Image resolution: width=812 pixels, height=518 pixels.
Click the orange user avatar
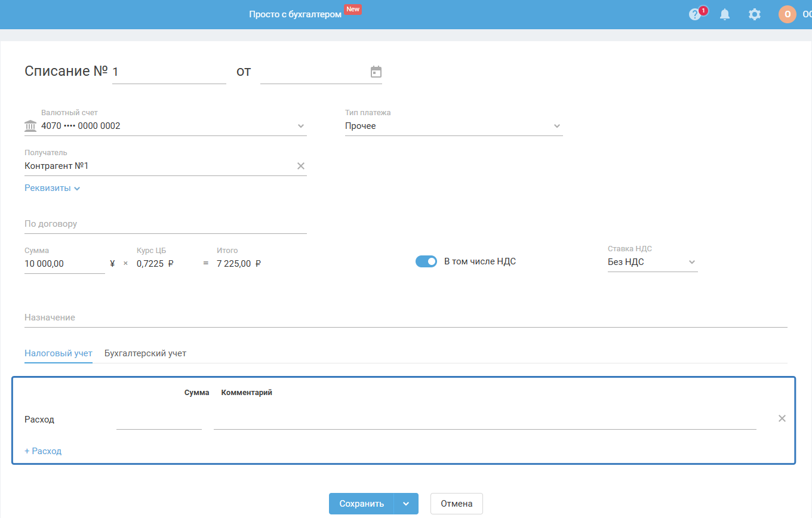[x=787, y=14]
